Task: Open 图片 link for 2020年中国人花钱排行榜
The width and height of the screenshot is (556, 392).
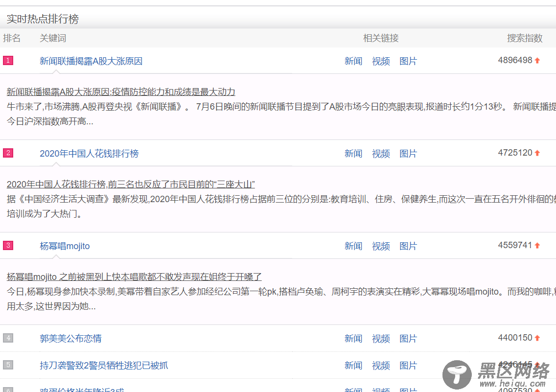Action: pos(408,154)
